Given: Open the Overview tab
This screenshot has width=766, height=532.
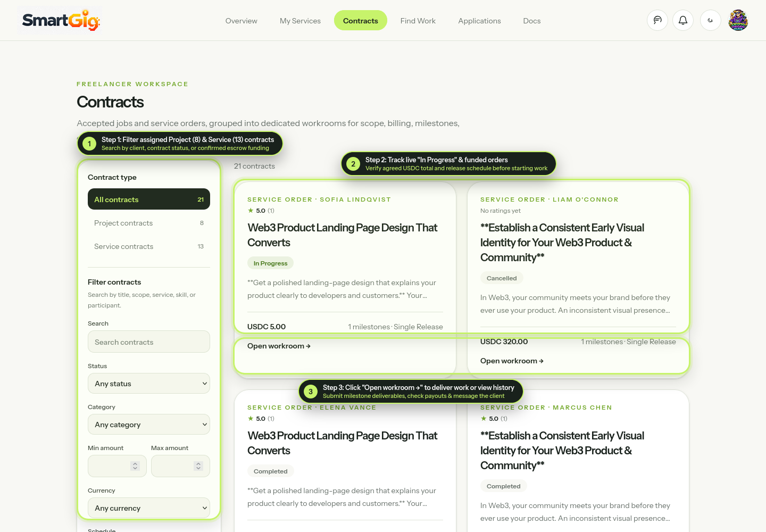Looking at the screenshot, I should (x=242, y=21).
